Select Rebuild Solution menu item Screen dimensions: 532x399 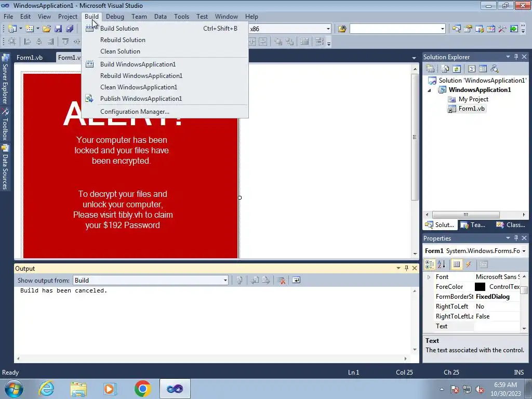(165, 40)
